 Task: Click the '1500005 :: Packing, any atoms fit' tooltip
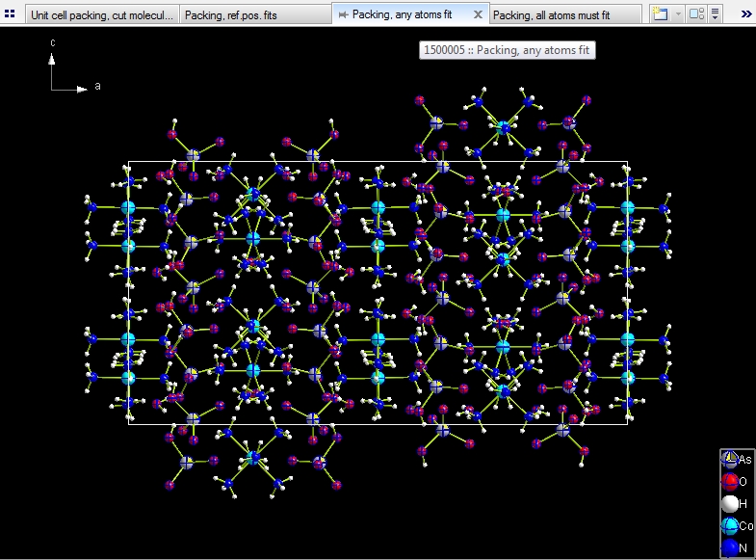click(x=507, y=50)
